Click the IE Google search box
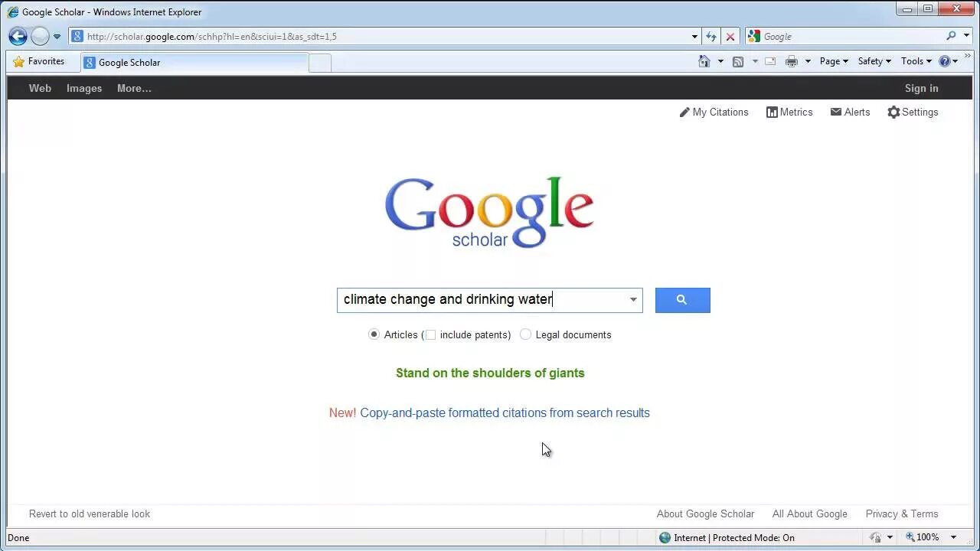The image size is (980, 551). (851, 36)
